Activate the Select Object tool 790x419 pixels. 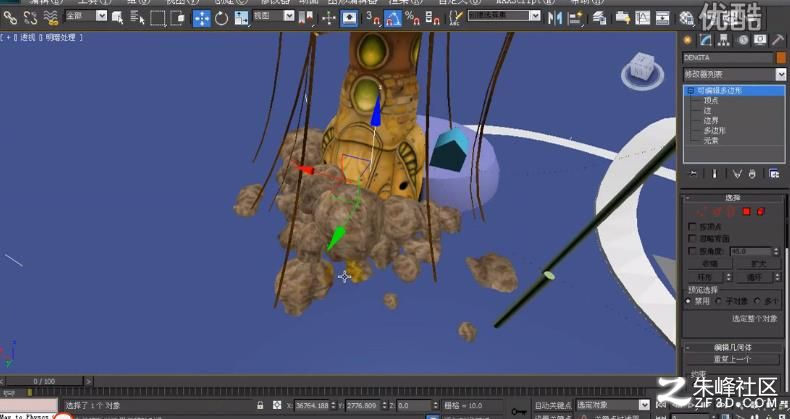[117, 18]
